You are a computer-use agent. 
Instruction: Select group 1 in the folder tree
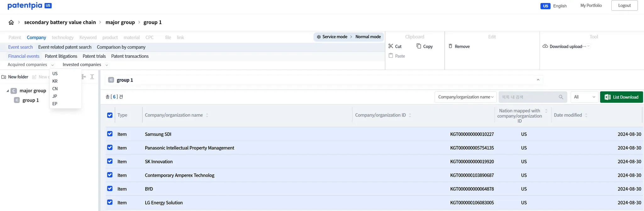(x=31, y=100)
